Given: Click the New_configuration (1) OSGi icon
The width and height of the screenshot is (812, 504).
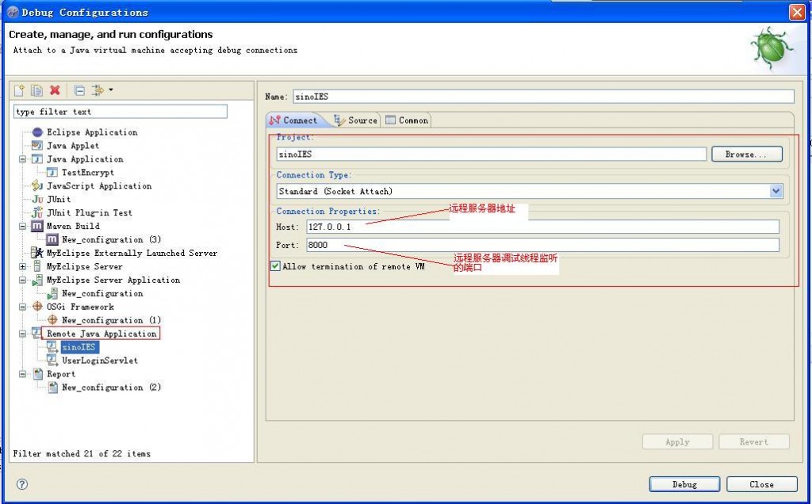Looking at the screenshot, I should point(52,320).
